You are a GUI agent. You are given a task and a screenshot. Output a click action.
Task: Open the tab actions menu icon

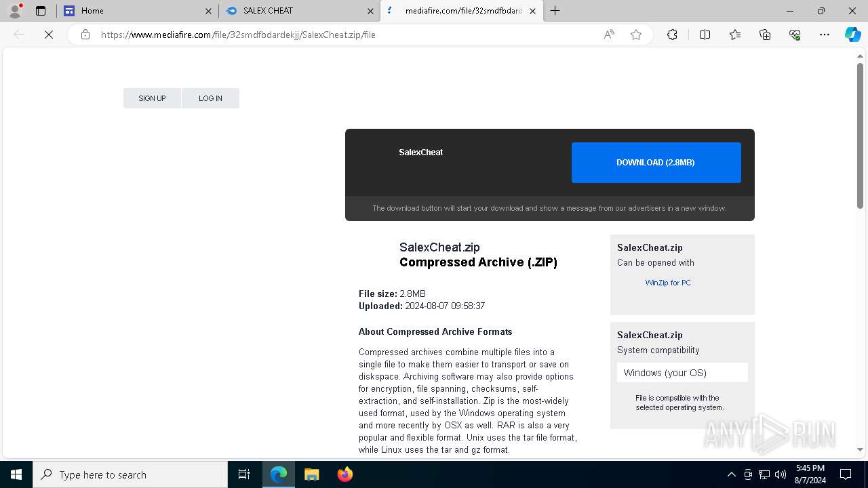tap(41, 11)
